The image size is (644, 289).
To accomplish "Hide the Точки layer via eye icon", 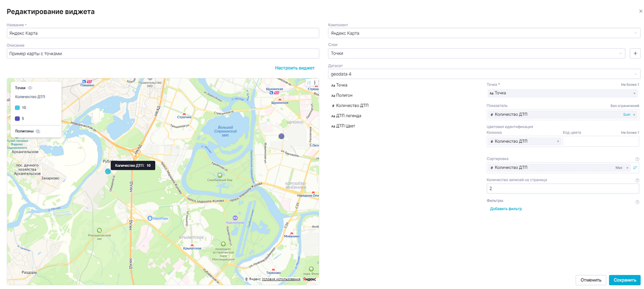I will coord(31,88).
